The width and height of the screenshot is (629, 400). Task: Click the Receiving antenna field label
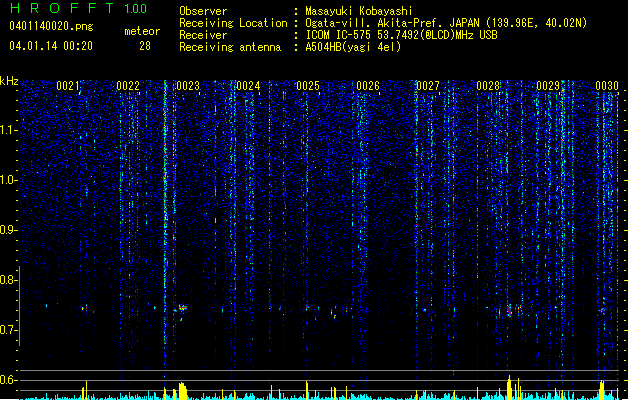230,47
